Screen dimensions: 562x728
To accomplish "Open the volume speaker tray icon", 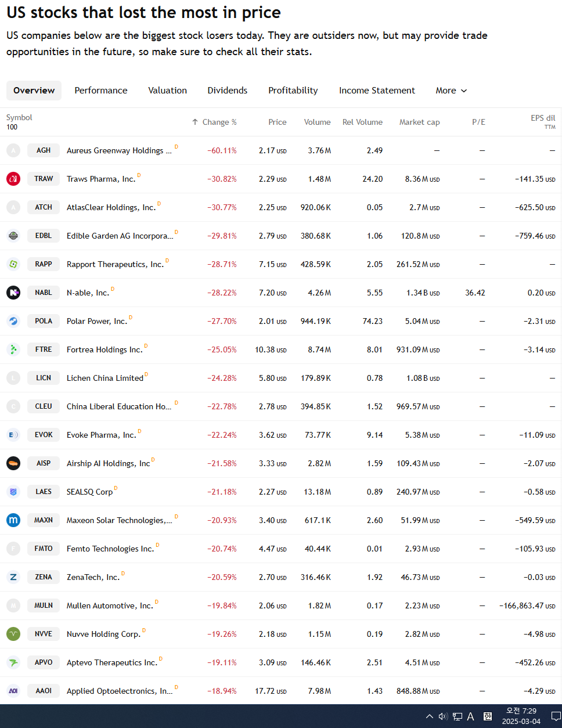I will coord(443,716).
